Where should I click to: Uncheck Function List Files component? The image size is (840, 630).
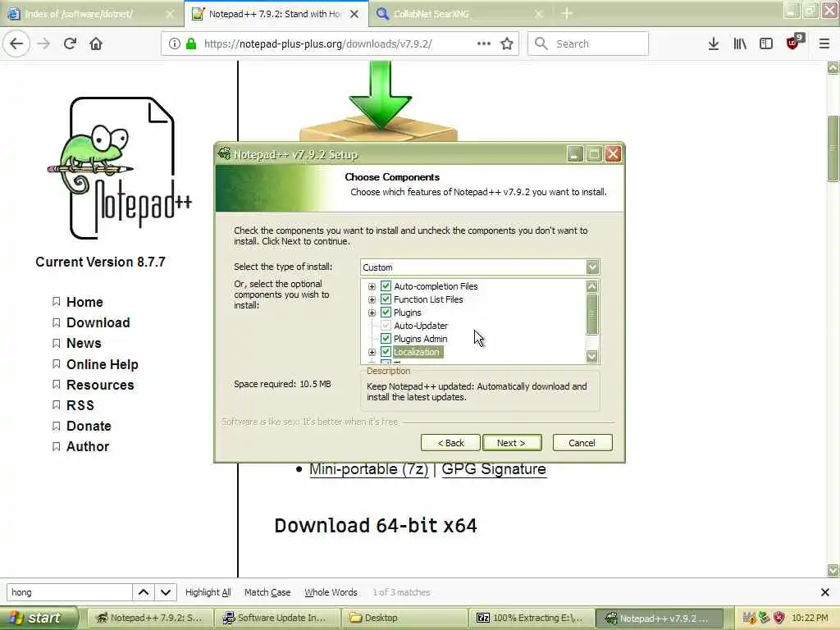[386, 299]
